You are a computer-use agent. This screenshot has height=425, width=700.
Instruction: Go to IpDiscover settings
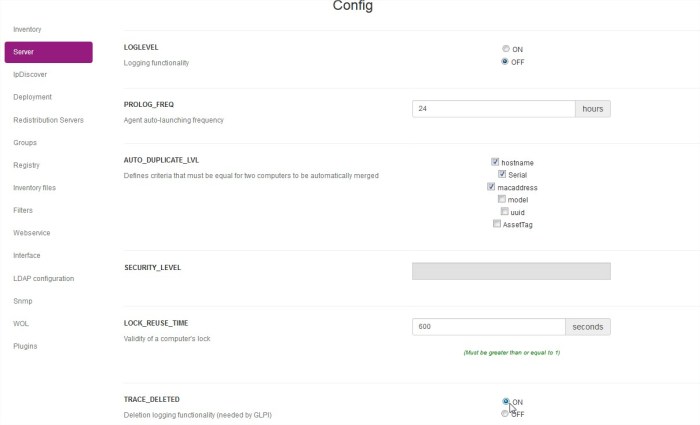tap(30, 74)
